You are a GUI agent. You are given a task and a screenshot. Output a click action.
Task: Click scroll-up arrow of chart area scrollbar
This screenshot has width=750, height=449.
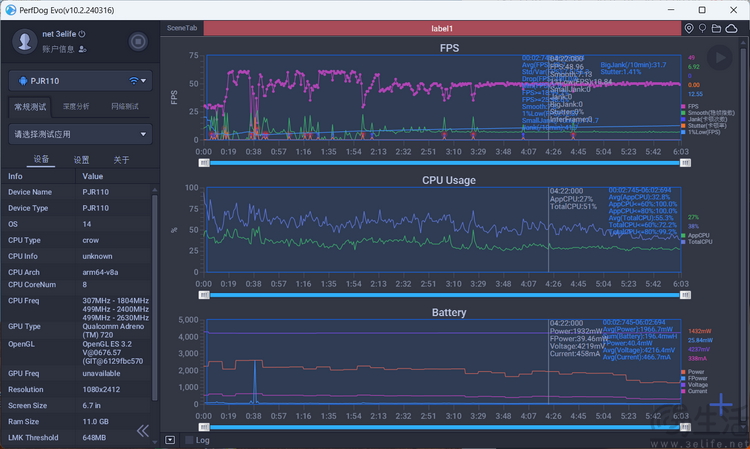[743, 43]
